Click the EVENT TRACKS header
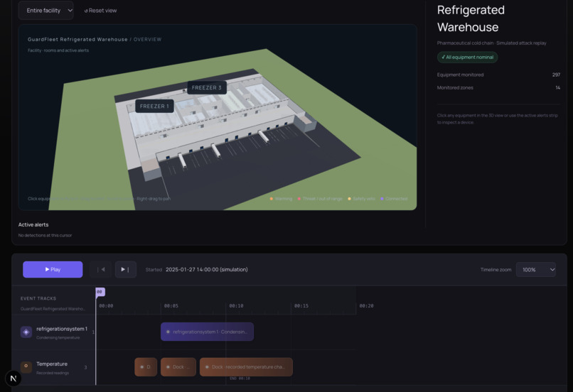The width and height of the screenshot is (573, 392). pos(38,298)
